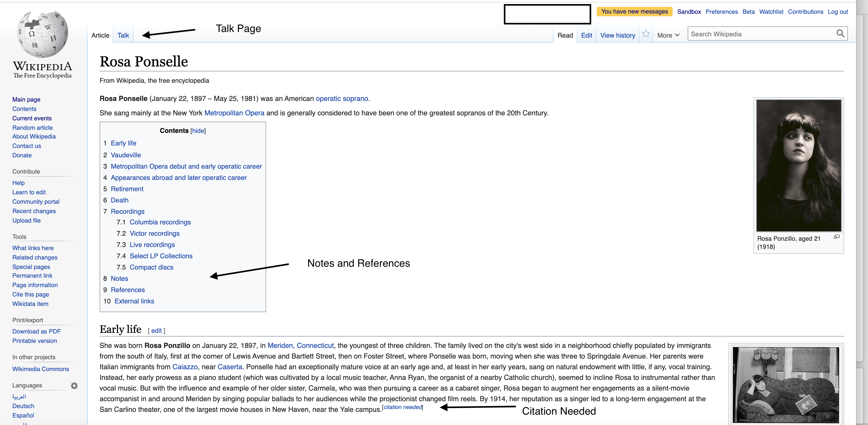Screen dimensions: 868x425
Task: Select the Article tab
Action: coord(100,35)
